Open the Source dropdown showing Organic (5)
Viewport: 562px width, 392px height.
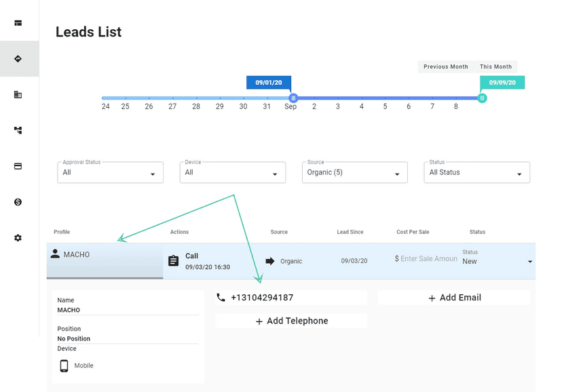(355, 173)
